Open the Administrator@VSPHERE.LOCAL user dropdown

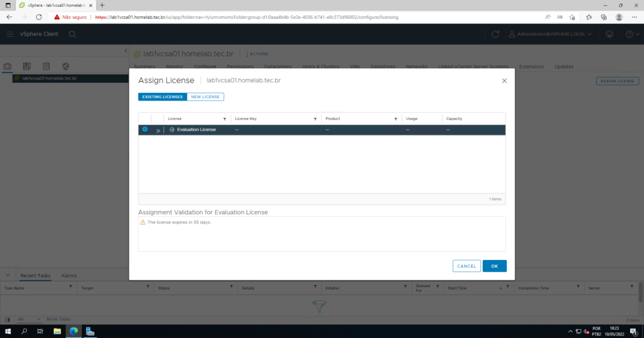pyautogui.click(x=550, y=34)
